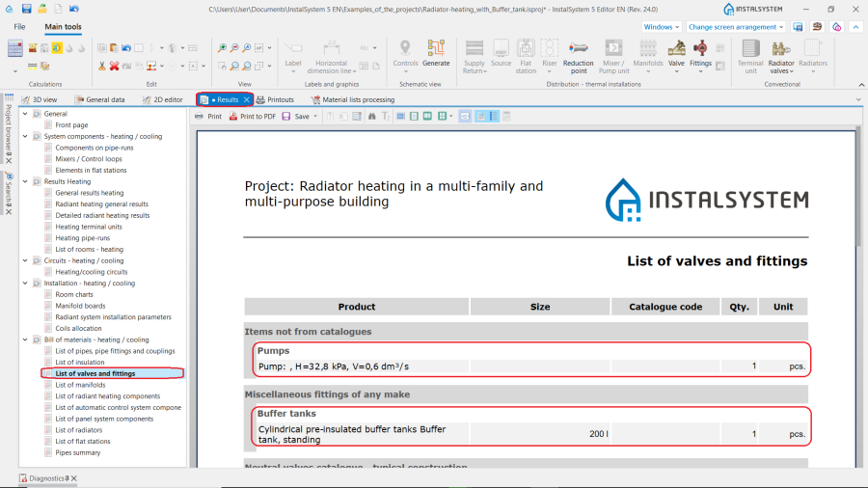The height and width of the screenshot is (488, 868).
Task: Cut selection with the scissors icon
Action: click(x=102, y=66)
